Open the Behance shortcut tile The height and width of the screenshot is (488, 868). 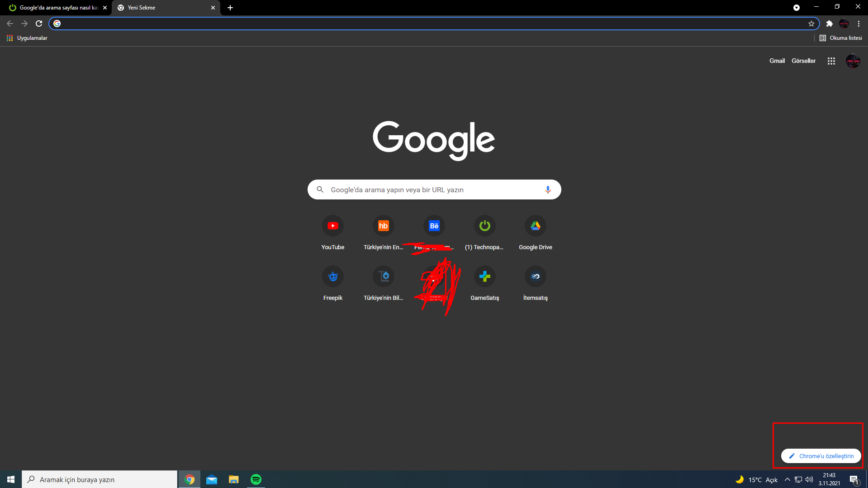tap(434, 233)
